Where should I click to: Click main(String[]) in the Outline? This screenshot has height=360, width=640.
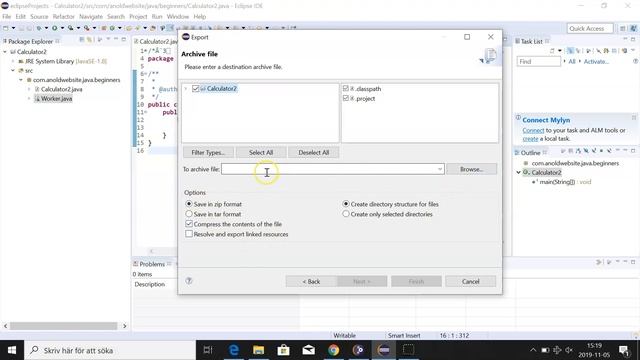click(x=557, y=182)
